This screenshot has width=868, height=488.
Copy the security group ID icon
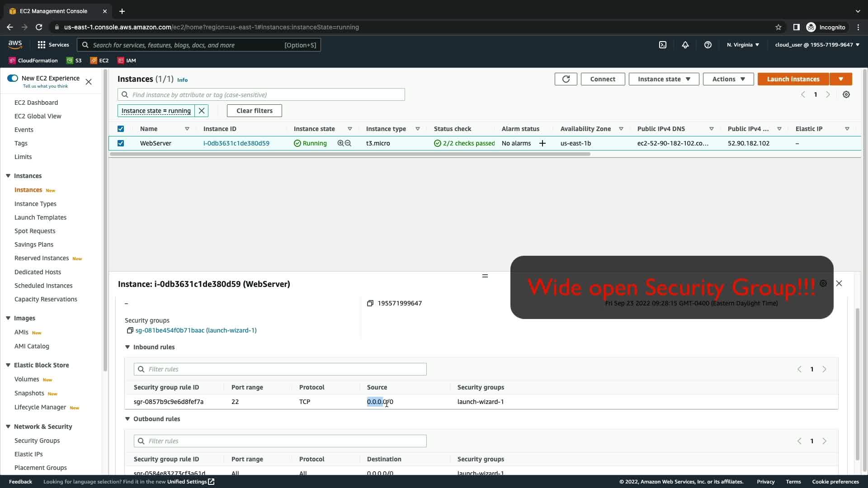click(130, 330)
